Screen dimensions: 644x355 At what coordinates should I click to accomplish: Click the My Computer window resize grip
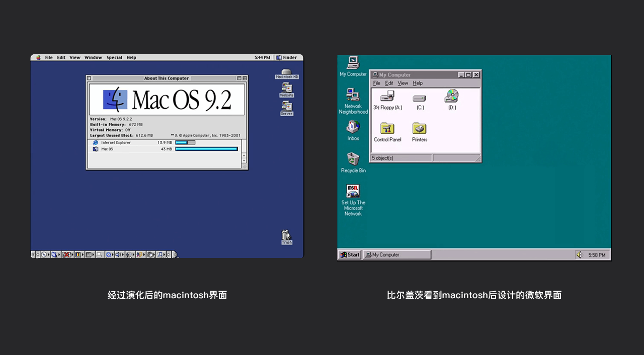(478, 159)
